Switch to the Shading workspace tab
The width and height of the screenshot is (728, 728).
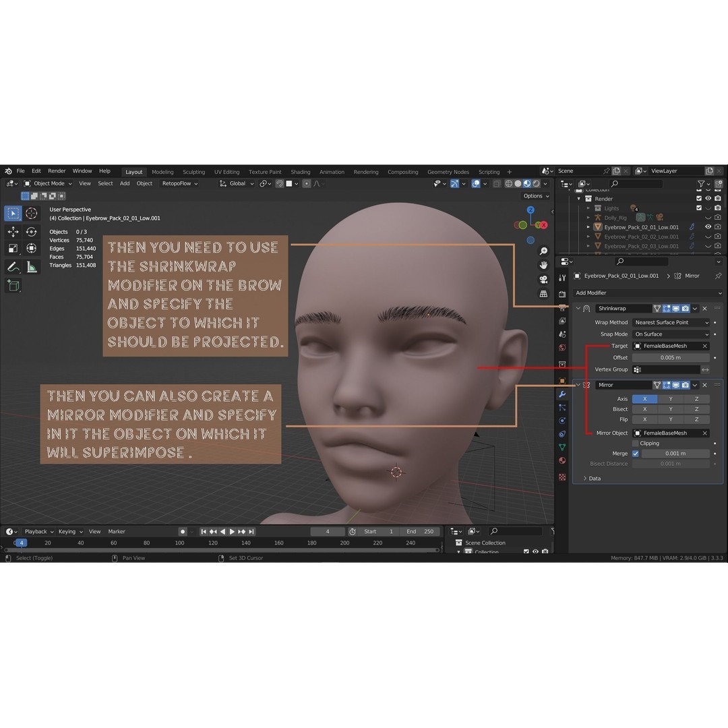(x=301, y=172)
